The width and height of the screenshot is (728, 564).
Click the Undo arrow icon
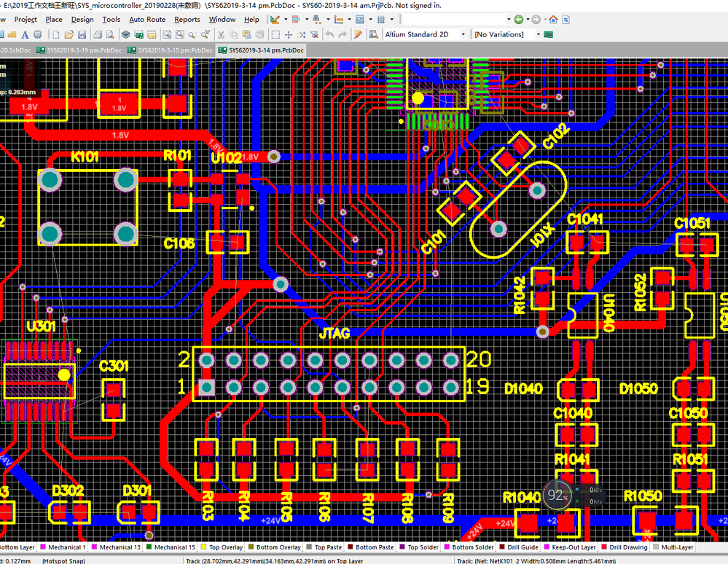tap(329, 34)
